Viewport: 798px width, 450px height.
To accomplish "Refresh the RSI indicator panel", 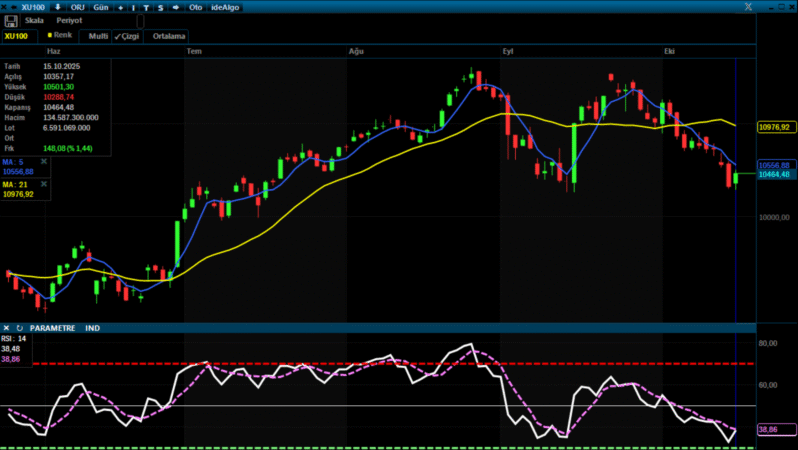I will [x=19, y=328].
